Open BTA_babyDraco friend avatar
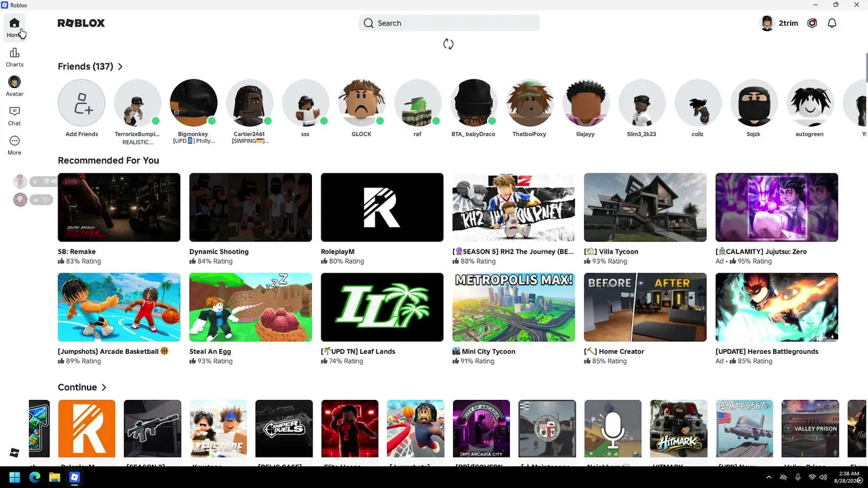 click(x=473, y=103)
